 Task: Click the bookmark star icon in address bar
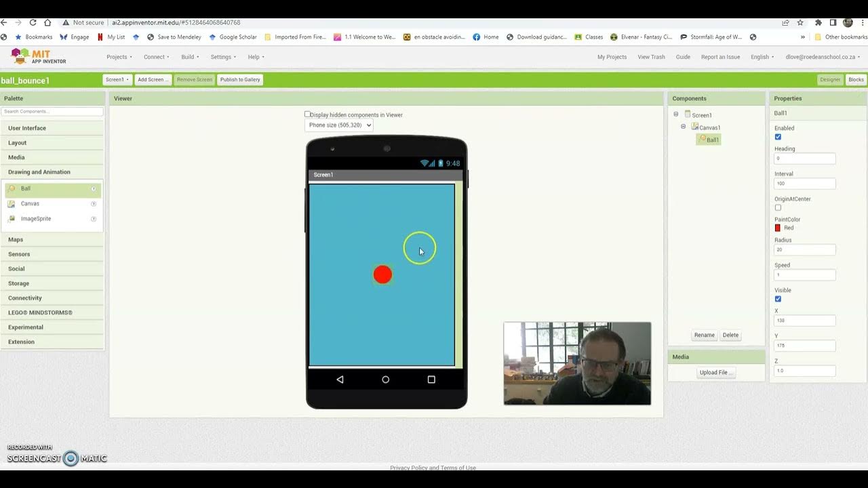pos(800,22)
